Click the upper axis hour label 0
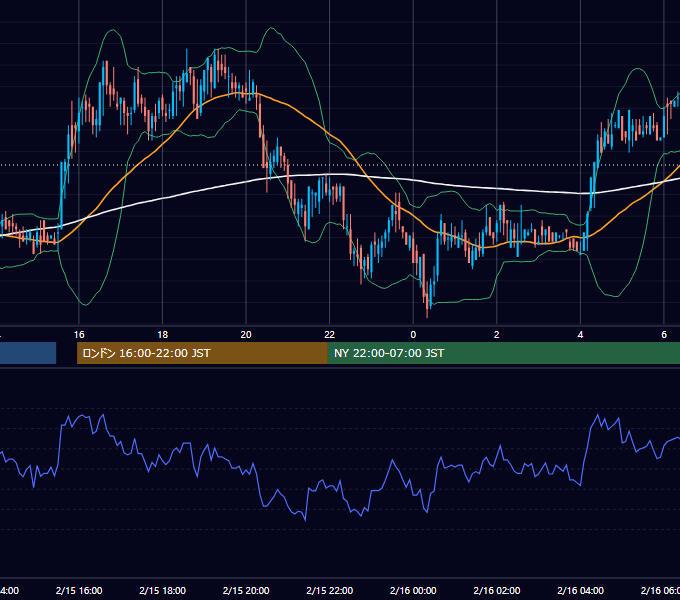This screenshot has width=680, height=600. (413, 335)
